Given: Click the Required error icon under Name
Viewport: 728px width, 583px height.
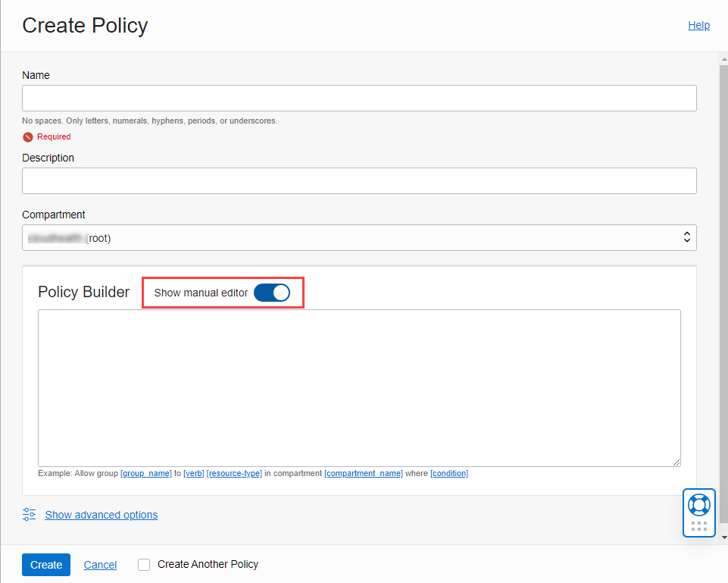Looking at the screenshot, I should point(27,136).
